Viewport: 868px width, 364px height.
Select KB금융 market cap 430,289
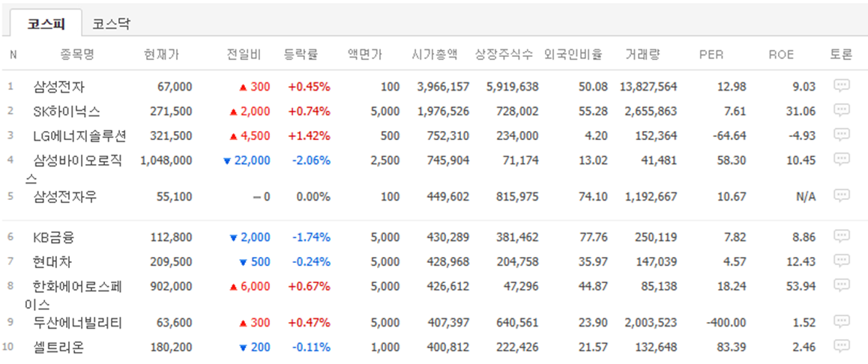448,237
